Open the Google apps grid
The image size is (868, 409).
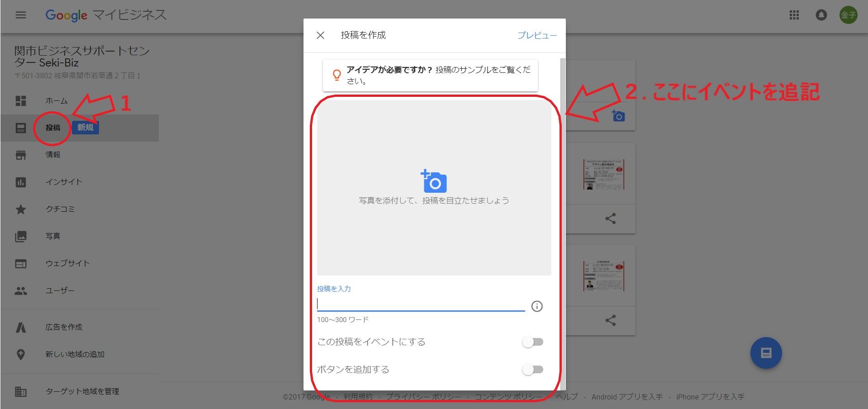click(x=794, y=15)
